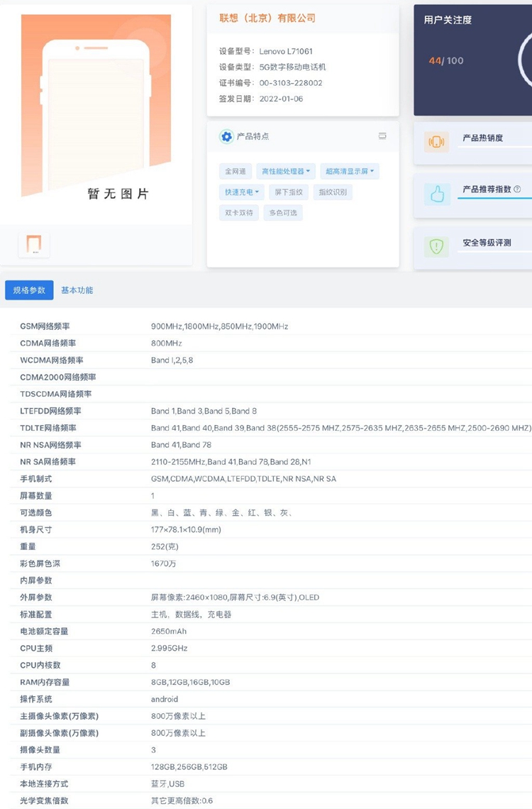Viewport: 532px width, 809px height.
Task: Click the 用户关注度 heading
Action: [448, 20]
